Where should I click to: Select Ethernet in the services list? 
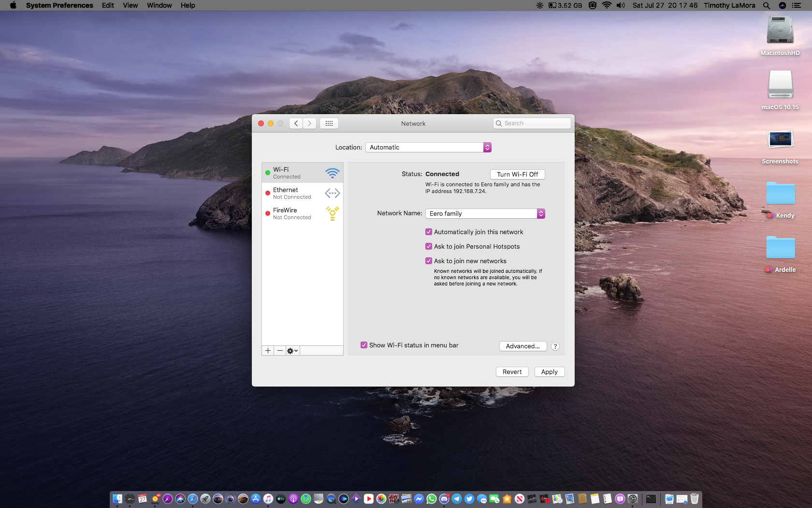[303, 194]
